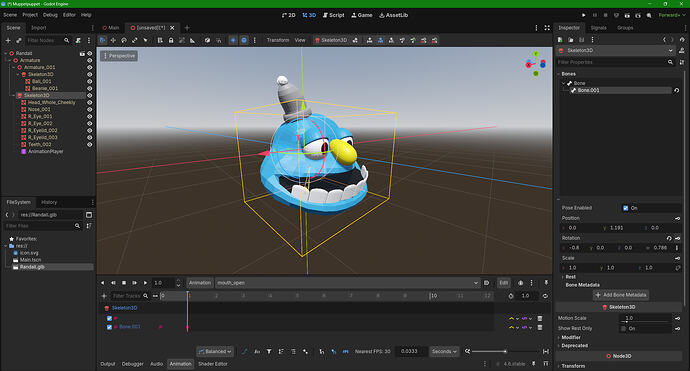690x371 pixels.
Task: Switch to the Script workspace
Action: (334, 15)
